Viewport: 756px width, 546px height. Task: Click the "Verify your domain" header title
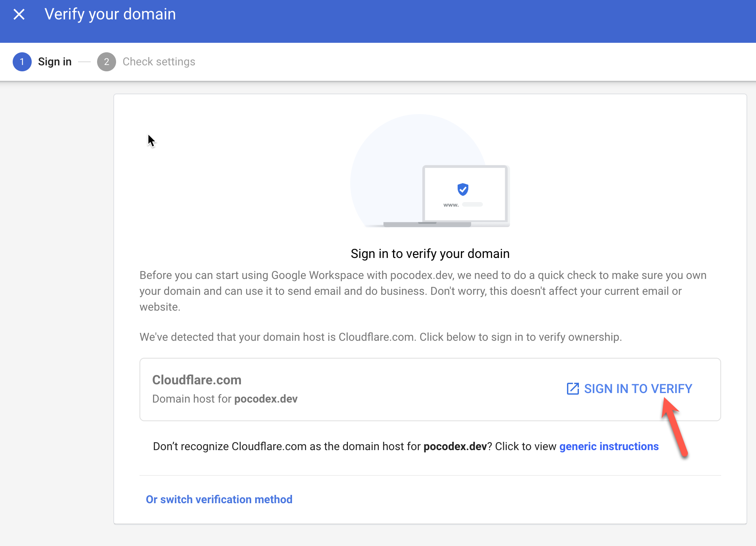coord(110,15)
